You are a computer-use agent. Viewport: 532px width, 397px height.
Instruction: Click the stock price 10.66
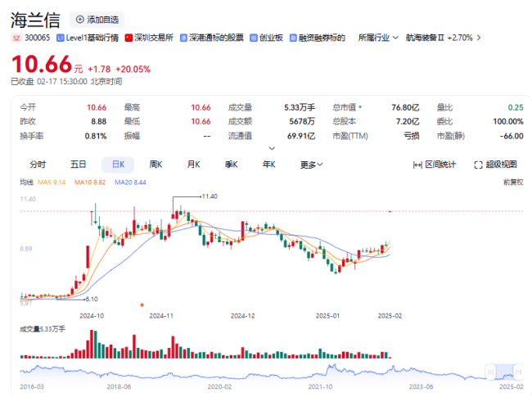tap(42, 65)
